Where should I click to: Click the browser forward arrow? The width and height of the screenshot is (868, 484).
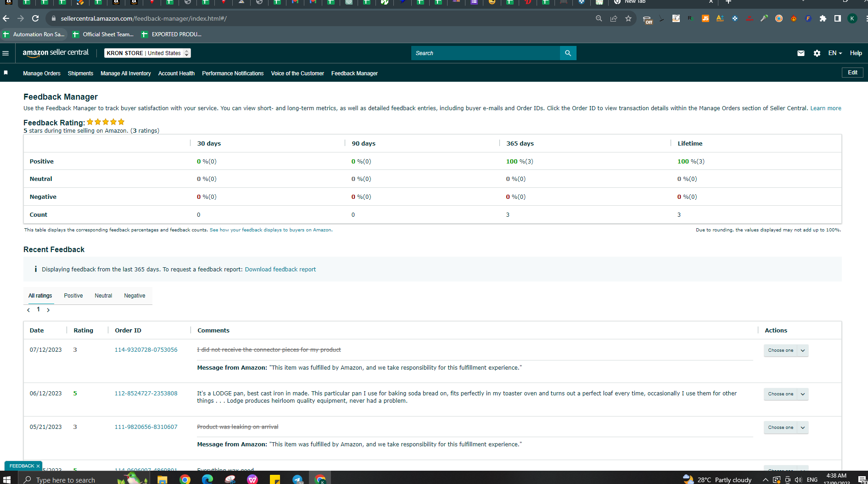click(21, 18)
